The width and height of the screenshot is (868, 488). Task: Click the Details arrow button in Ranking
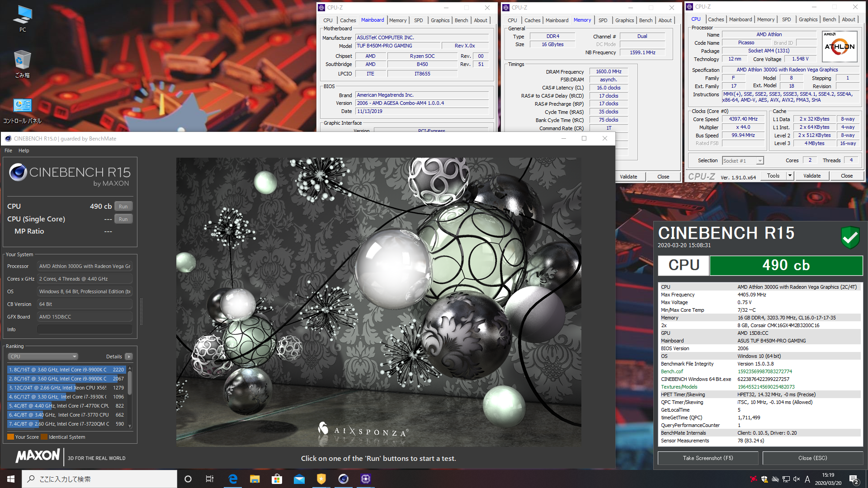point(129,357)
